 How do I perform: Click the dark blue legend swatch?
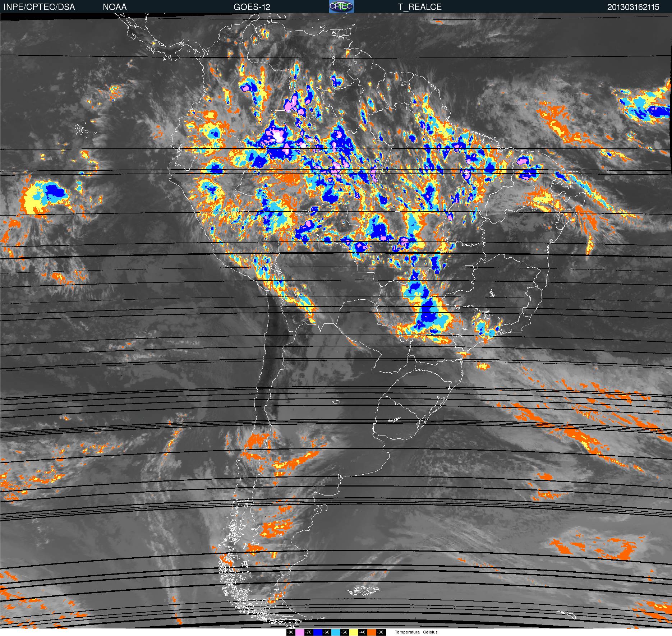(x=318, y=632)
